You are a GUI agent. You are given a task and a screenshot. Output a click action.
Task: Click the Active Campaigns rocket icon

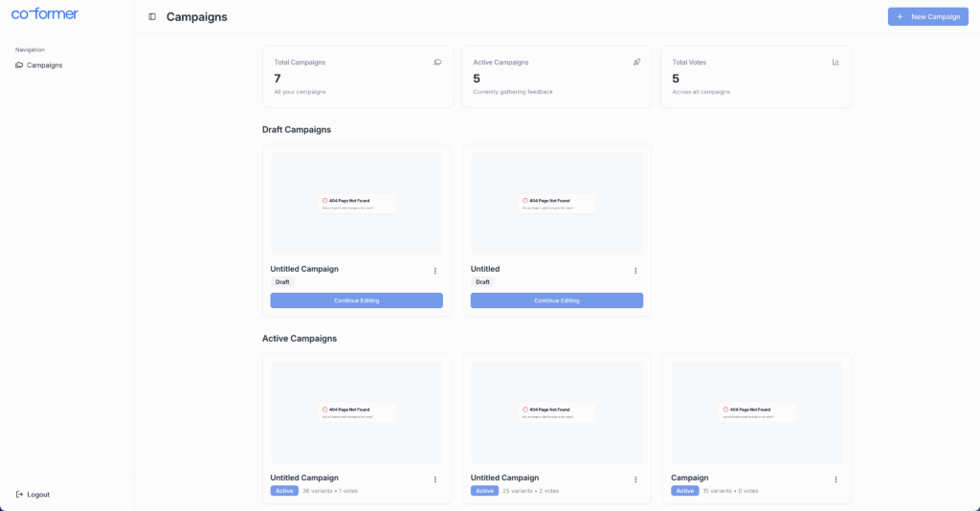pyautogui.click(x=636, y=62)
